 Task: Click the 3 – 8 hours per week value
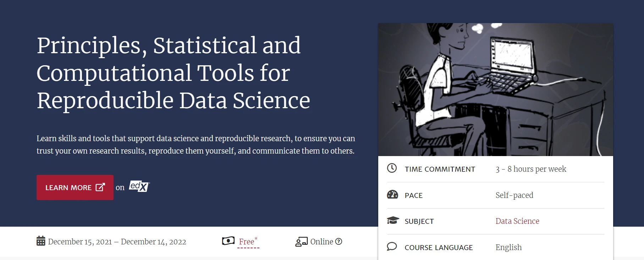click(531, 169)
